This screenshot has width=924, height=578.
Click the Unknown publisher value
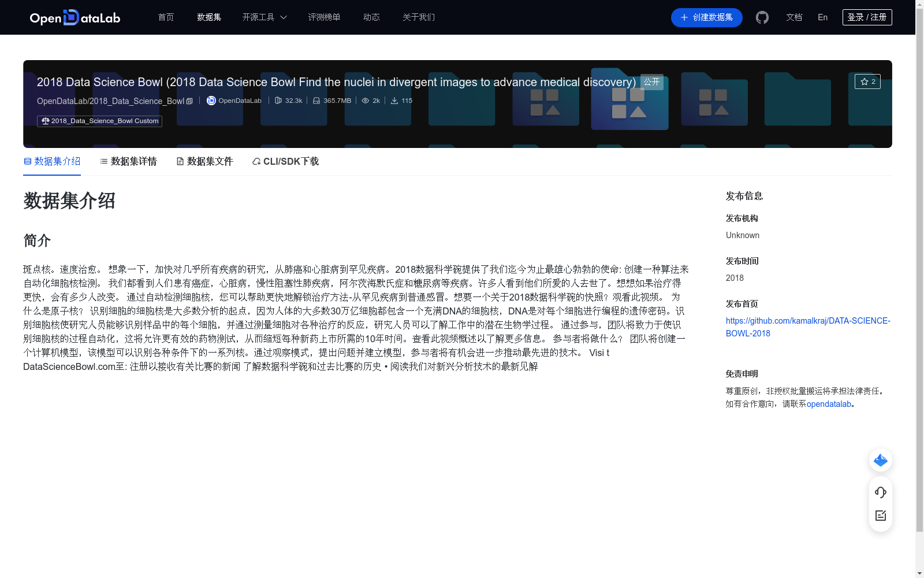[743, 235]
